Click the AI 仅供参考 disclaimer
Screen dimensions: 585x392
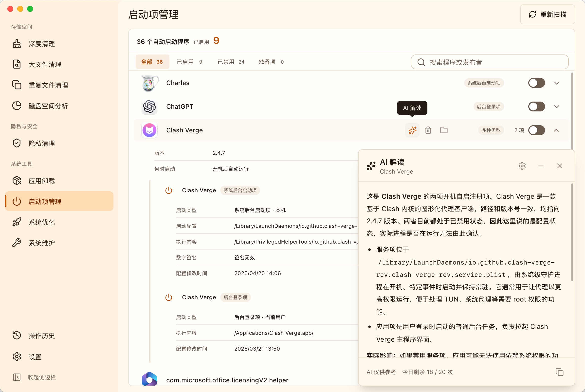point(381,372)
